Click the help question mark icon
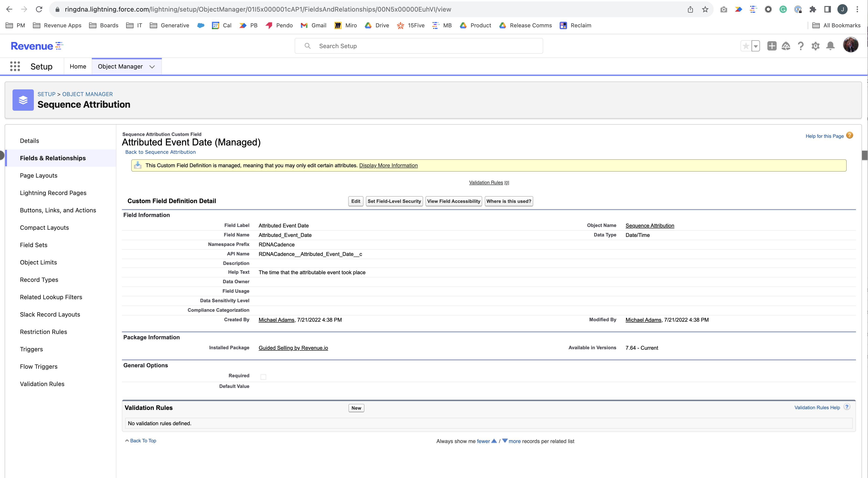Screen dimensions: 868x478 801,46
